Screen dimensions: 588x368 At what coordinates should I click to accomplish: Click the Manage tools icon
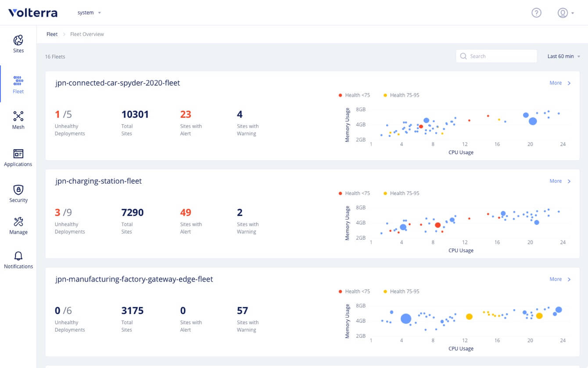pos(18,222)
